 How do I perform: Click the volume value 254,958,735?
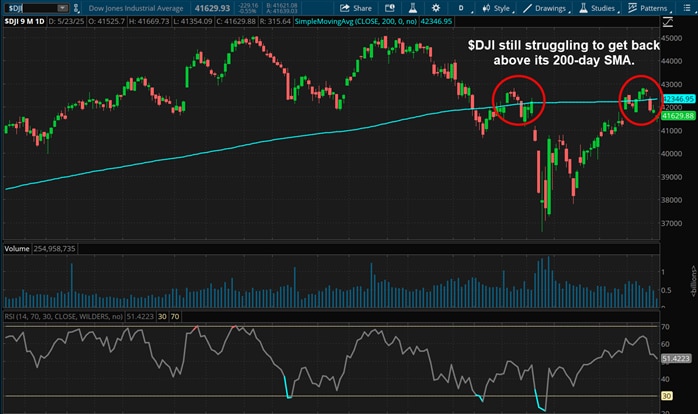[x=54, y=248]
